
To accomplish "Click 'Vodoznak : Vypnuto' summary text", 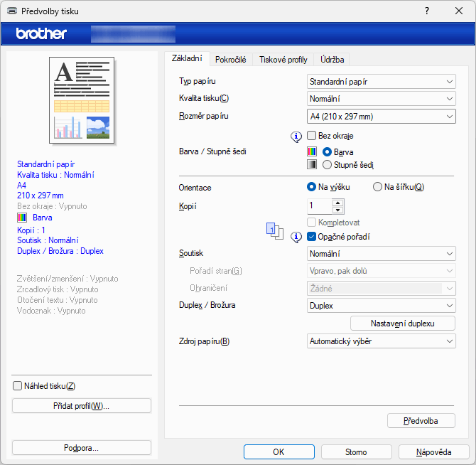I will tap(51, 311).
